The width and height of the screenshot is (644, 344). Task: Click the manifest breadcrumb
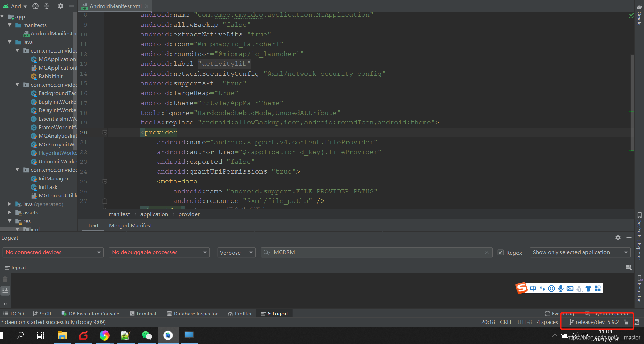pos(119,214)
